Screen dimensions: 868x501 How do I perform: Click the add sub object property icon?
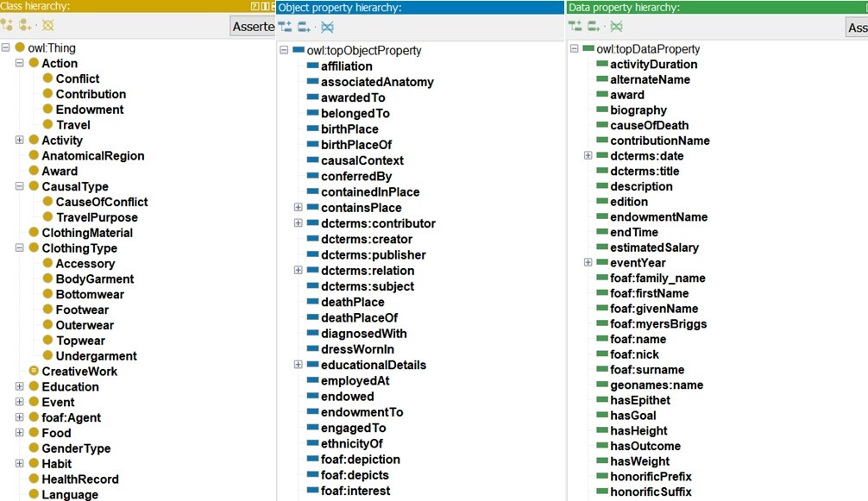coord(285,28)
